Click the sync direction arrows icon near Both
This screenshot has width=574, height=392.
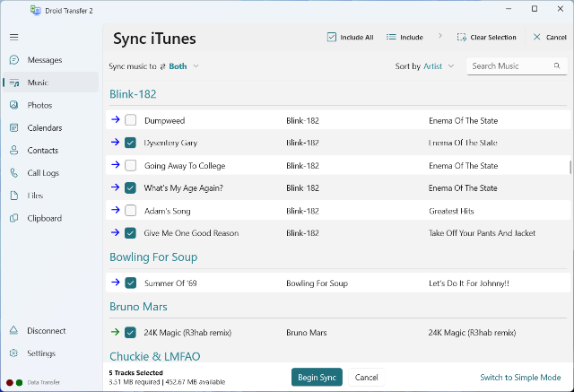tap(163, 66)
